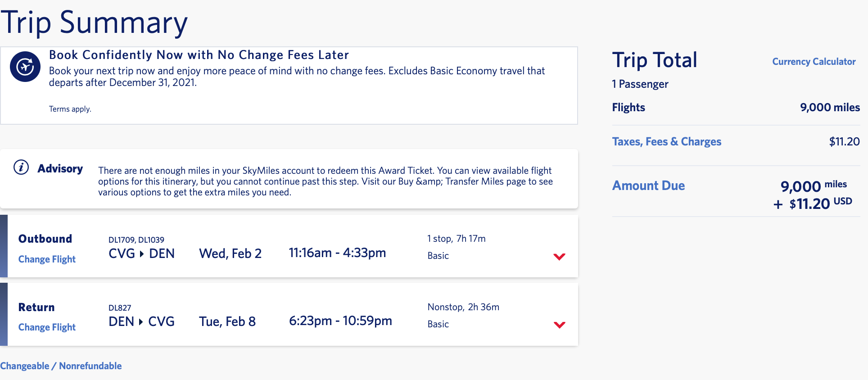This screenshot has height=380, width=868.
Task: Click the Terms apply text
Action: click(x=70, y=109)
